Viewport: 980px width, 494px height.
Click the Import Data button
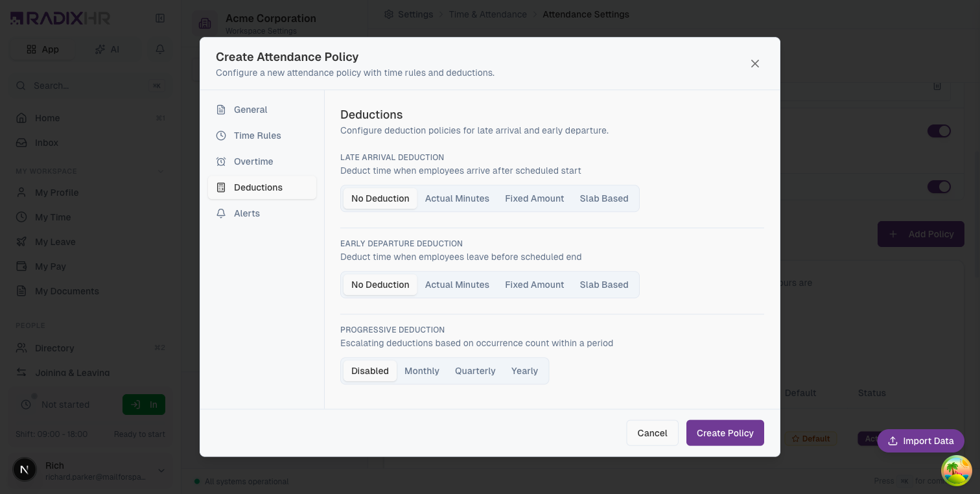click(x=920, y=441)
